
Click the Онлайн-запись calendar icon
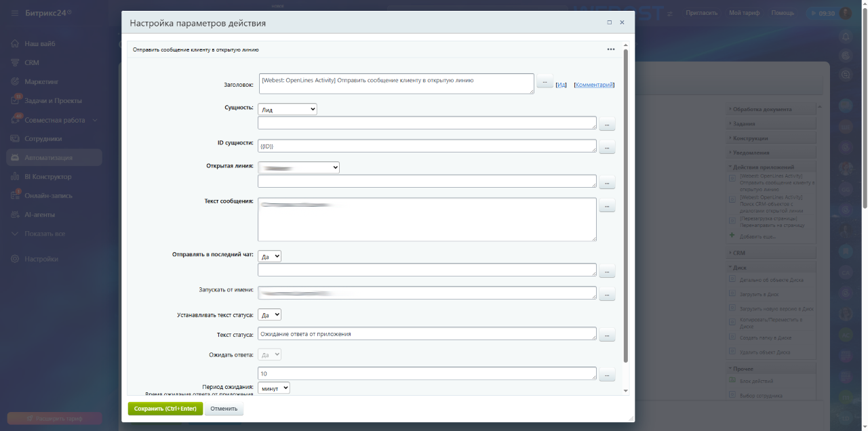point(16,195)
